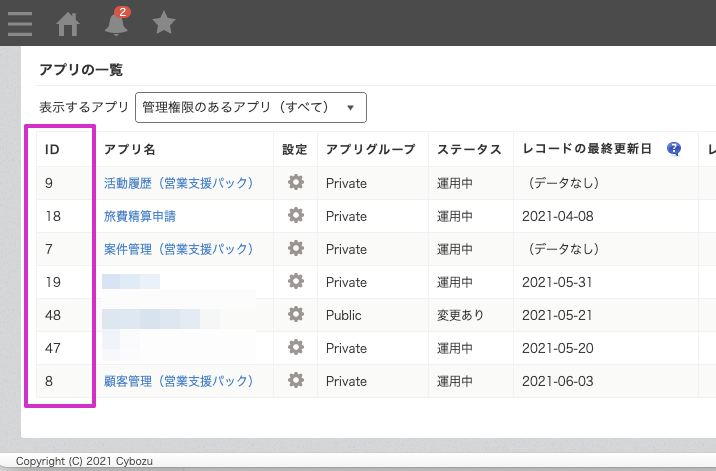Click the ステータス column header

click(x=469, y=149)
